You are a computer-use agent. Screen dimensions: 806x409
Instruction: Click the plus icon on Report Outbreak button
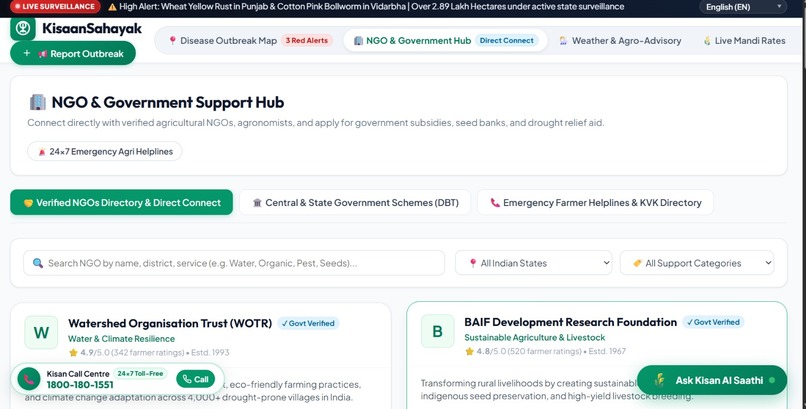[x=27, y=53]
